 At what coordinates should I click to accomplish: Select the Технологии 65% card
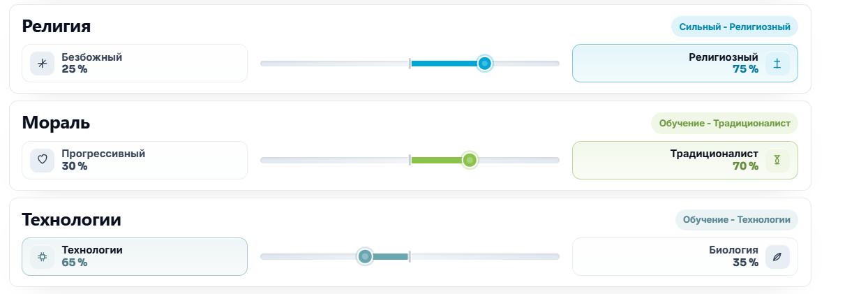(x=135, y=257)
